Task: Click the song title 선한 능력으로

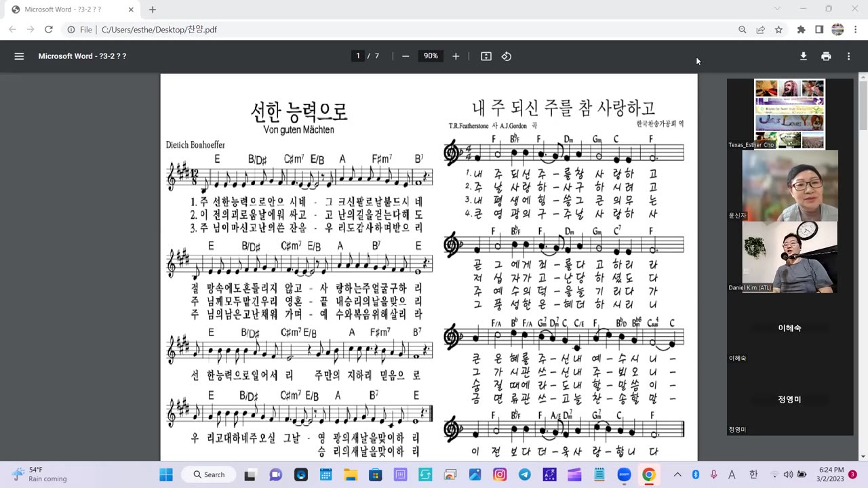Action: tap(299, 110)
